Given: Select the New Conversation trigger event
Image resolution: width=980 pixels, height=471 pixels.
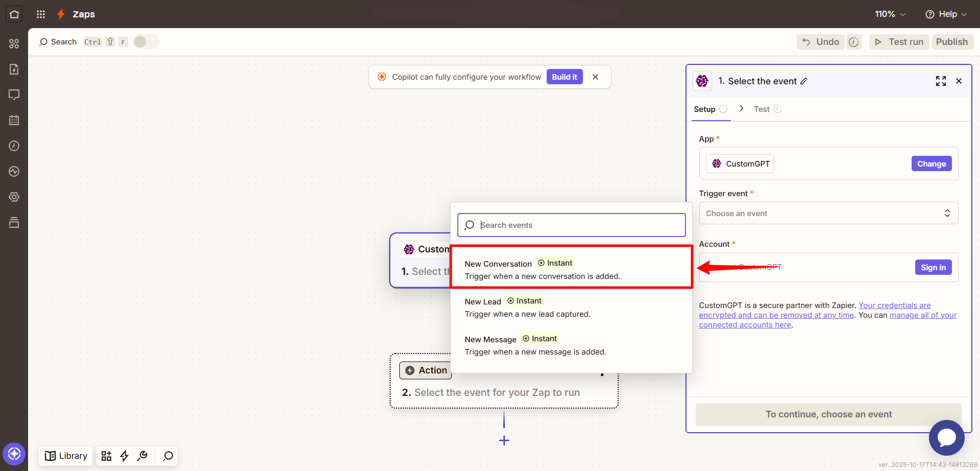Looking at the screenshot, I should (x=571, y=270).
